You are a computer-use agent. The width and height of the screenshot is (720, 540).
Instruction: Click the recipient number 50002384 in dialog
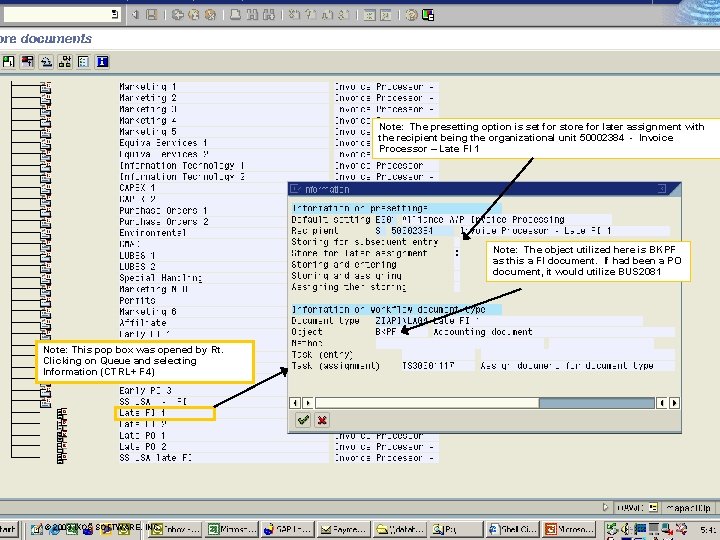click(412, 231)
